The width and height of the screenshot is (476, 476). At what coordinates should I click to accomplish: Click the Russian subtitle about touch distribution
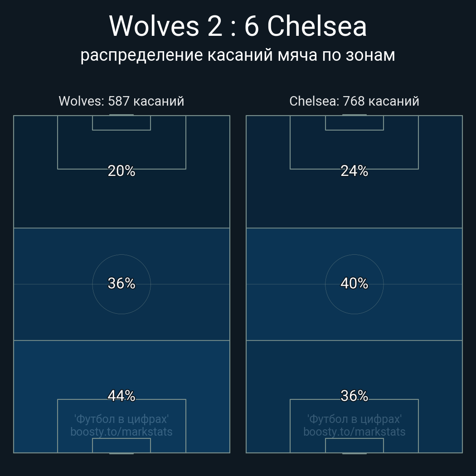[238, 55]
